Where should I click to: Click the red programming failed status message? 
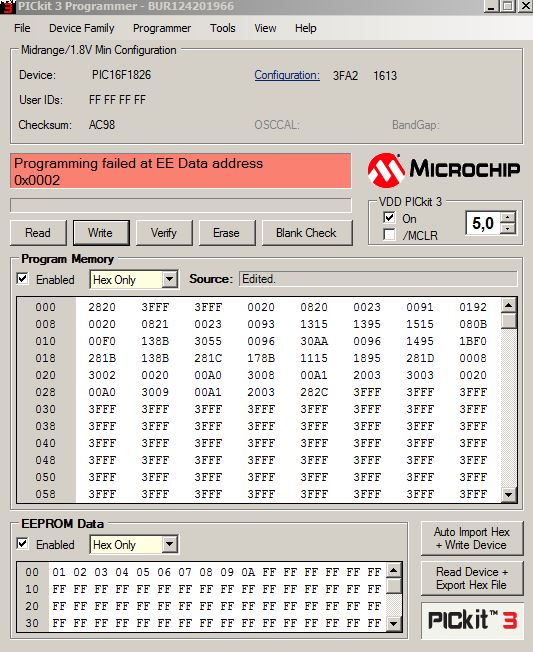pos(181,171)
